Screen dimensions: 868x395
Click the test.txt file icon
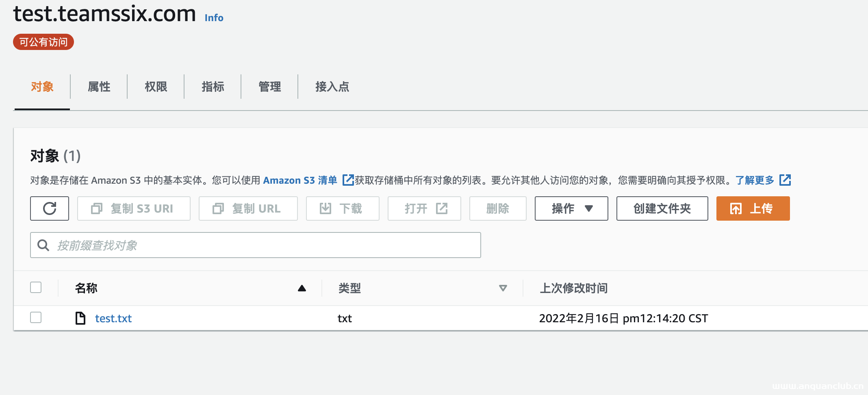tap(80, 318)
